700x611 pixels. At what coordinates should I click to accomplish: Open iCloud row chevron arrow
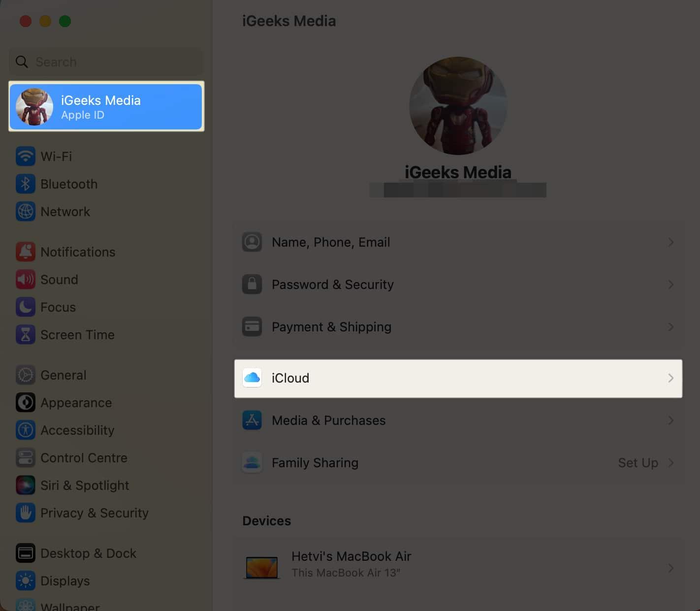coord(670,378)
